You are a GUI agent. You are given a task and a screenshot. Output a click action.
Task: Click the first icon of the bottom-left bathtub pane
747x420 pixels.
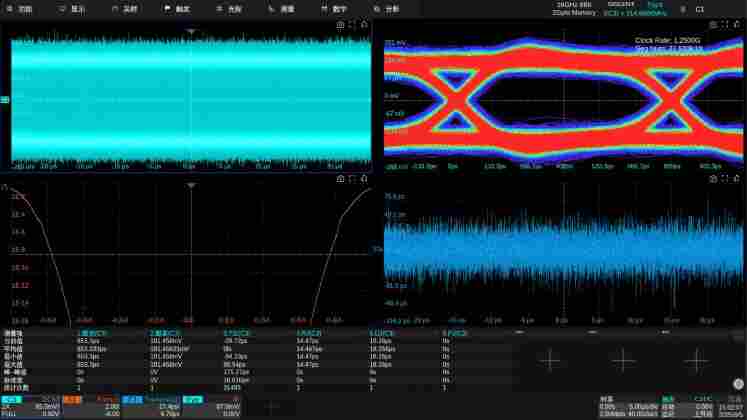coord(340,178)
